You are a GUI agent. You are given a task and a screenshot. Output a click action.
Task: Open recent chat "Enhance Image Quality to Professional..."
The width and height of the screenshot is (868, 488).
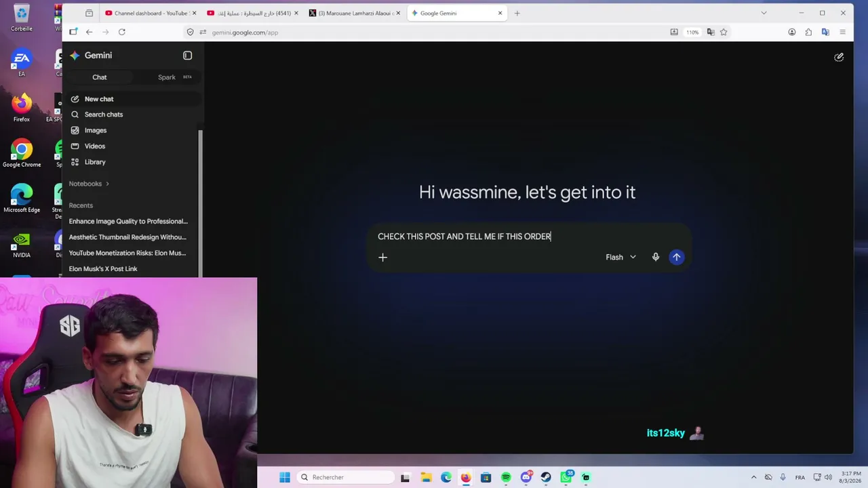[128, 222]
